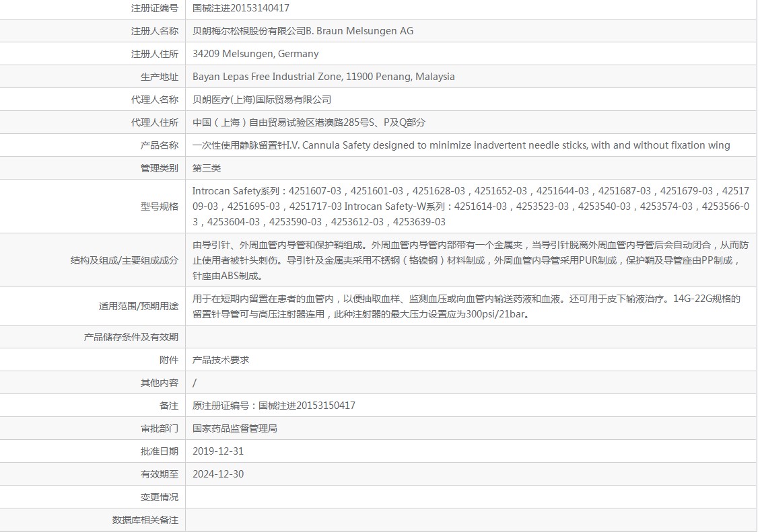Select remark 原注册证编号：国械注进20153150417
The width and height of the screenshot is (760, 532).
click(x=274, y=406)
